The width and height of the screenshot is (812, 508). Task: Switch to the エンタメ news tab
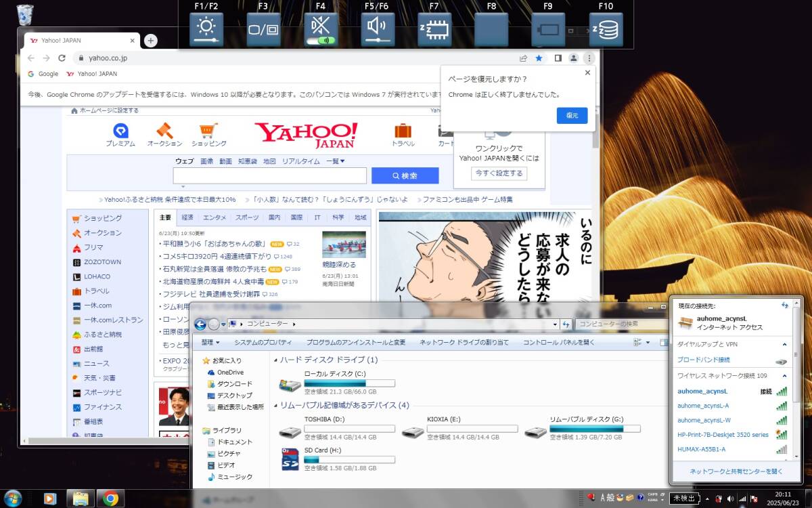215,217
